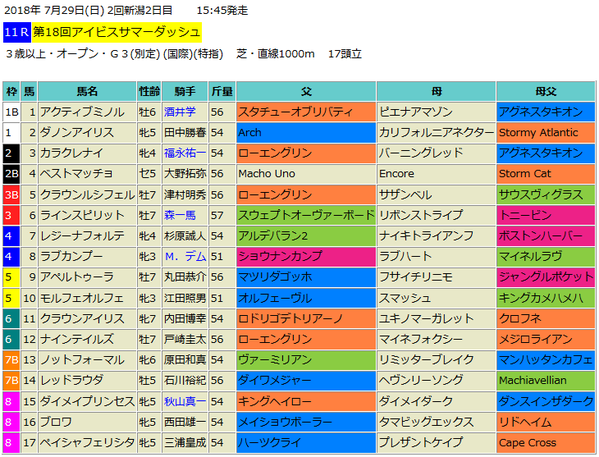
Task: Click damsire cell Cape Cross
Action: click(546, 443)
